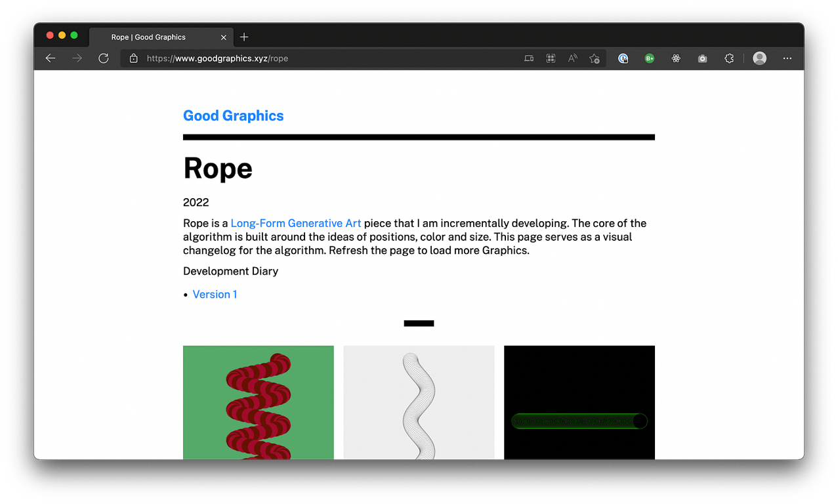The width and height of the screenshot is (838, 504).
Task: Open the send tab to devices icon
Action: point(529,58)
